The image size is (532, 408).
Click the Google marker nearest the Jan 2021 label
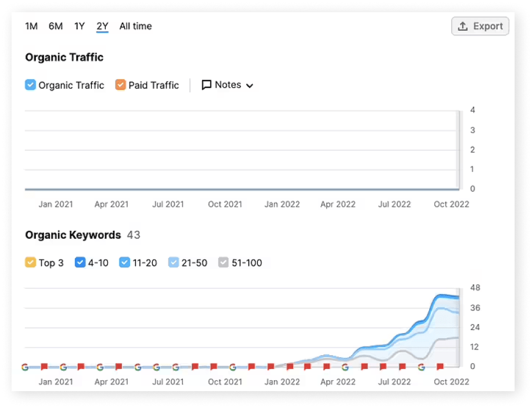(63, 367)
